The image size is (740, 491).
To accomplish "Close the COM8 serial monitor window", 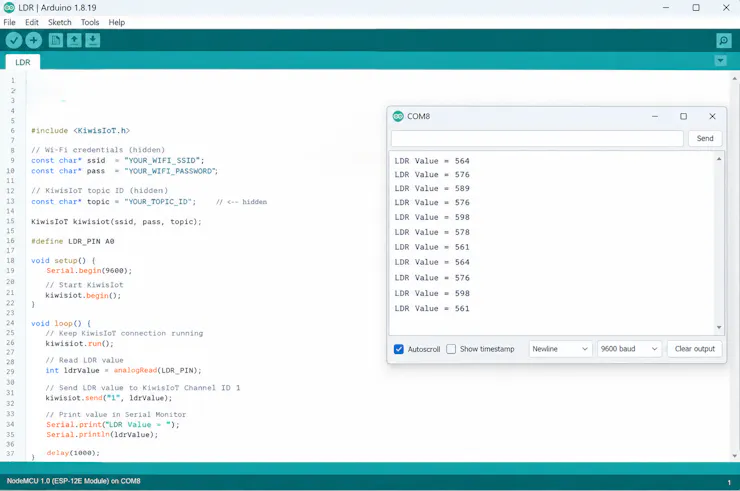I will click(x=712, y=116).
